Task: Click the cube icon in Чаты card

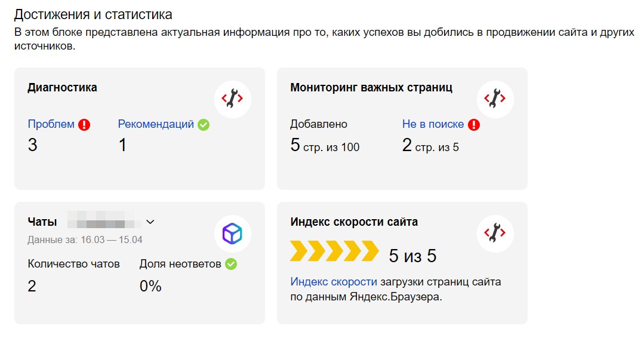Action: pos(232,233)
